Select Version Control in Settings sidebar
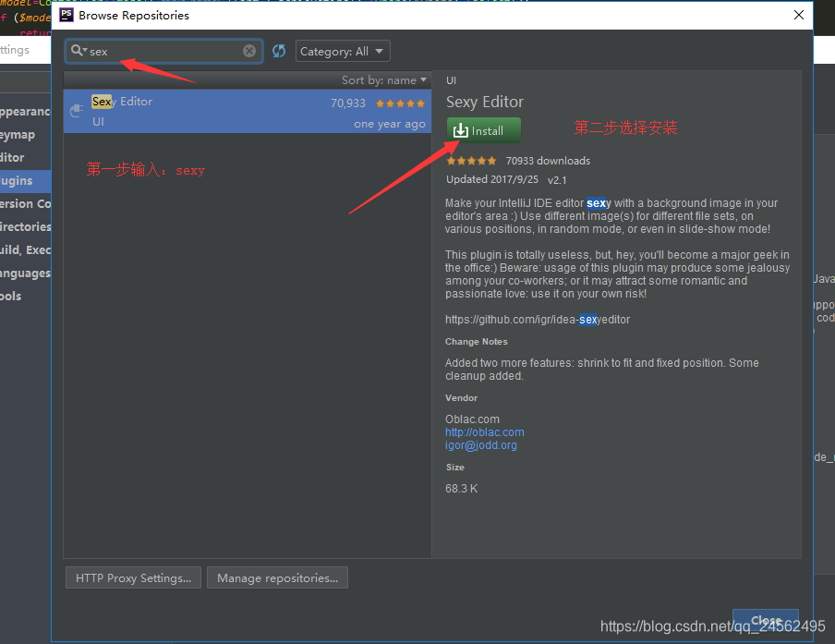 tap(26, 204)
